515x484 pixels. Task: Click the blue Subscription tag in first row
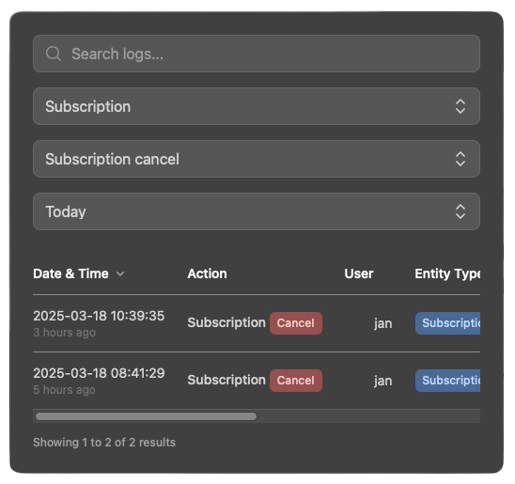(448, 323)
